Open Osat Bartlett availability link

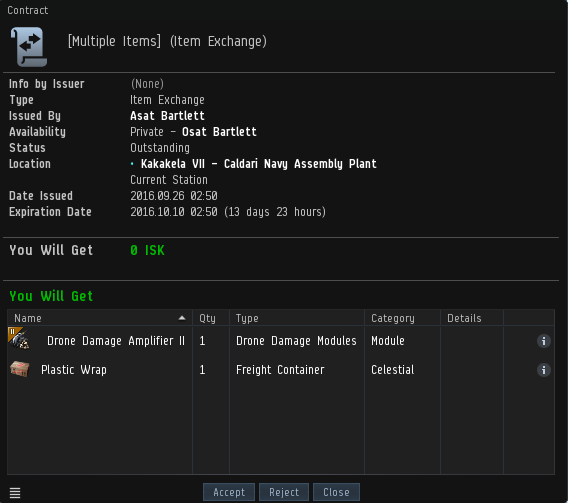click(x=219, y=132)
